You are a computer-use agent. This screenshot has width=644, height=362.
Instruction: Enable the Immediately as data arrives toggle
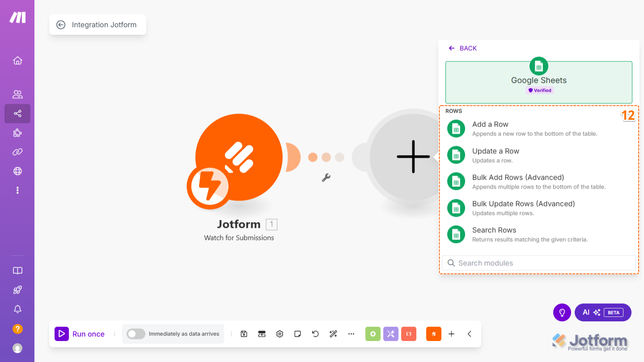136,334
